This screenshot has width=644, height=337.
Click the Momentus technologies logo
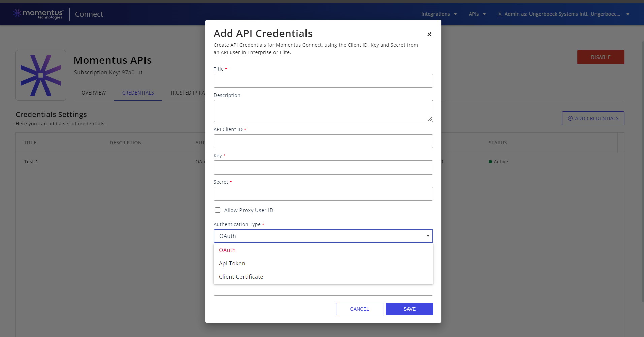pos(38,14)
